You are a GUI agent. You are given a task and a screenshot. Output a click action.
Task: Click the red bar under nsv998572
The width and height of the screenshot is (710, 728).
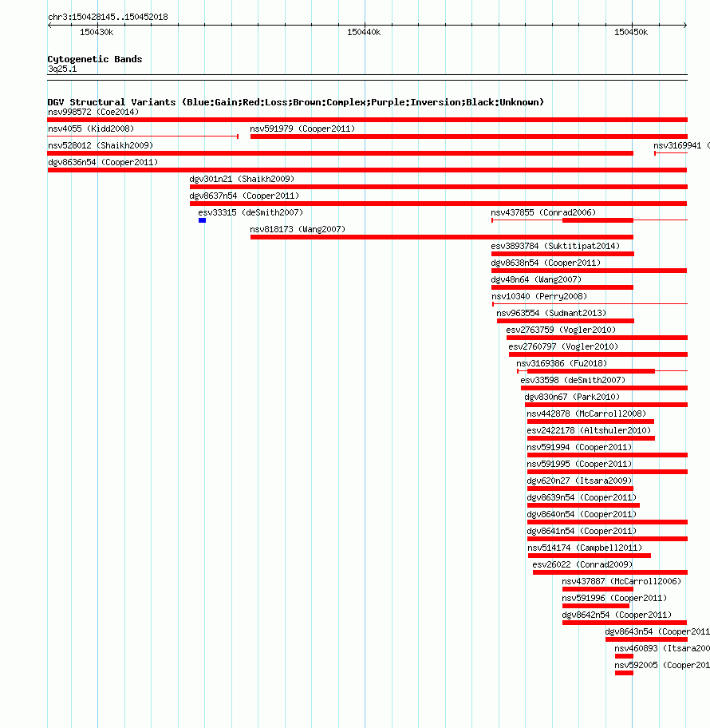tap(368, 120)
